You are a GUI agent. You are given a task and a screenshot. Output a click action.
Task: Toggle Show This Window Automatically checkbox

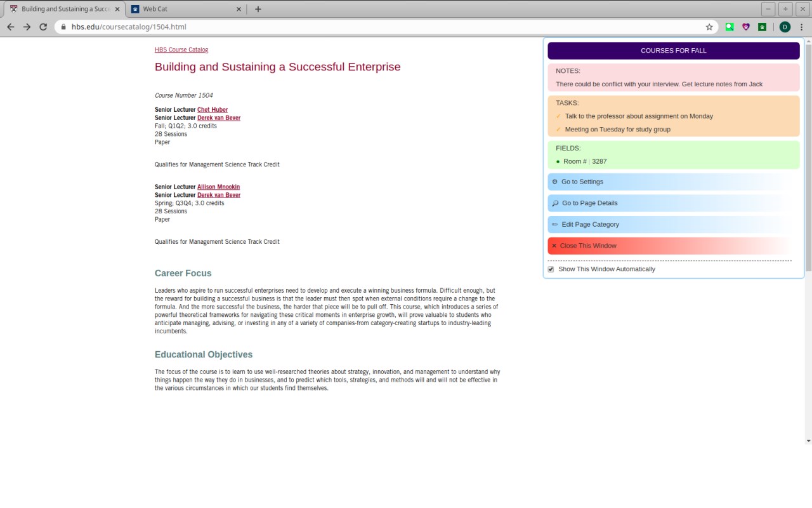point(551,269)
